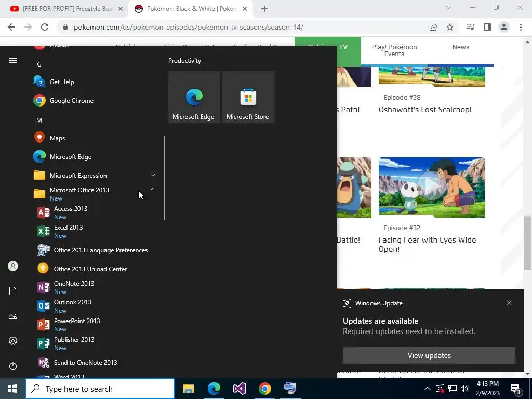This screenshot has height=399, width=532.
Task: Open Chrome three-dot menu
Action: 521,27
